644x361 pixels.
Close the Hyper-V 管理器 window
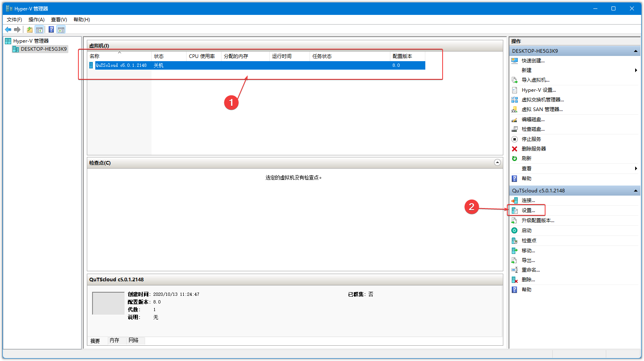632,8
